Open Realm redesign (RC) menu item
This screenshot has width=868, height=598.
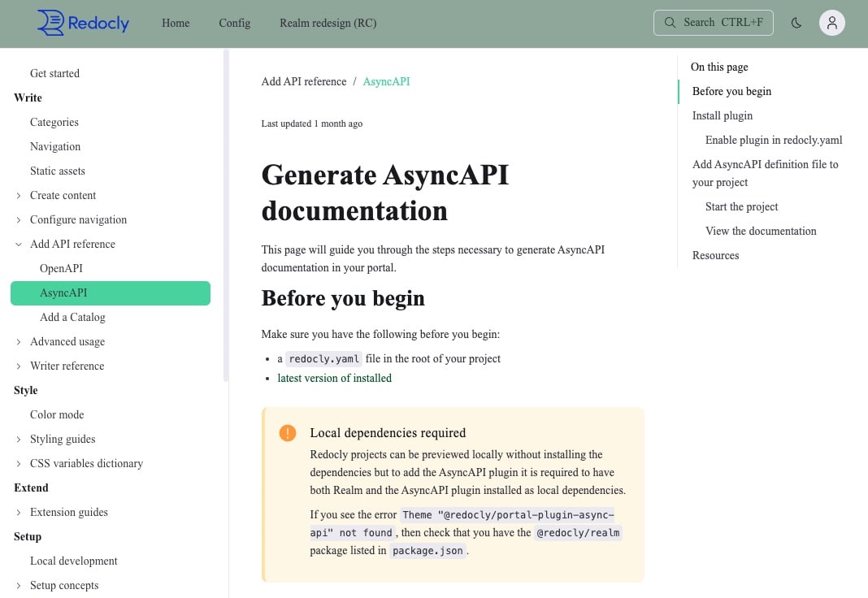tap(328, 24)
